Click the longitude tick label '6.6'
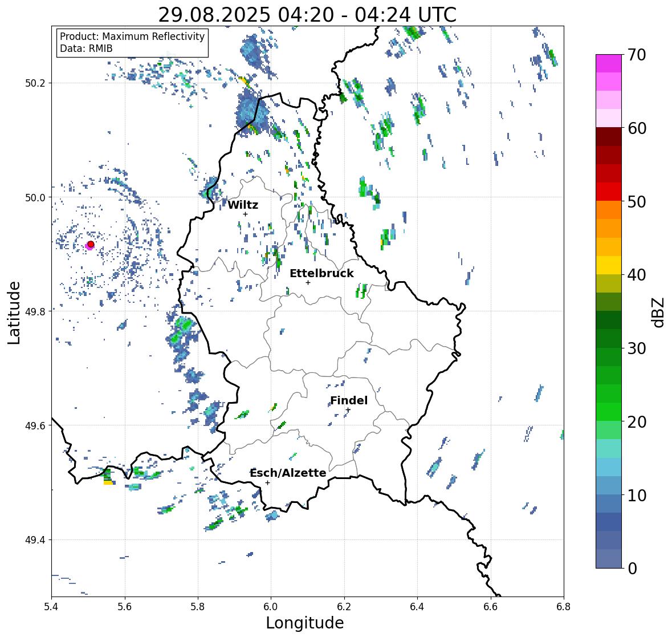 491,606
